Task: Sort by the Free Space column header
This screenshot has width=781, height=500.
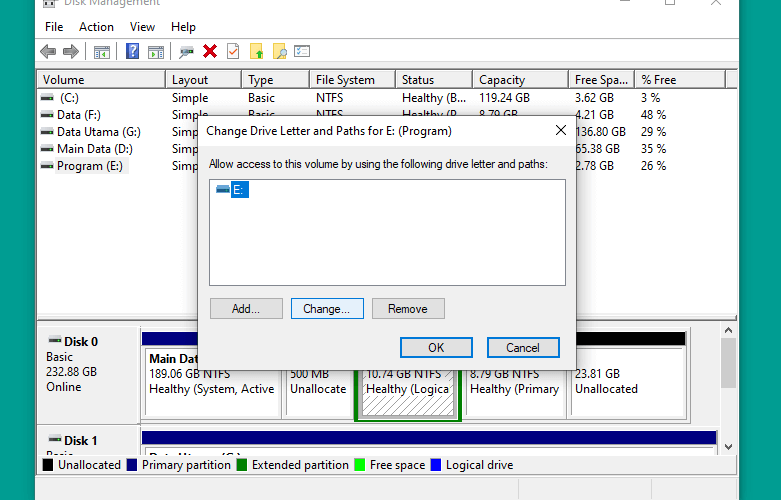Action: coord(601,80)
